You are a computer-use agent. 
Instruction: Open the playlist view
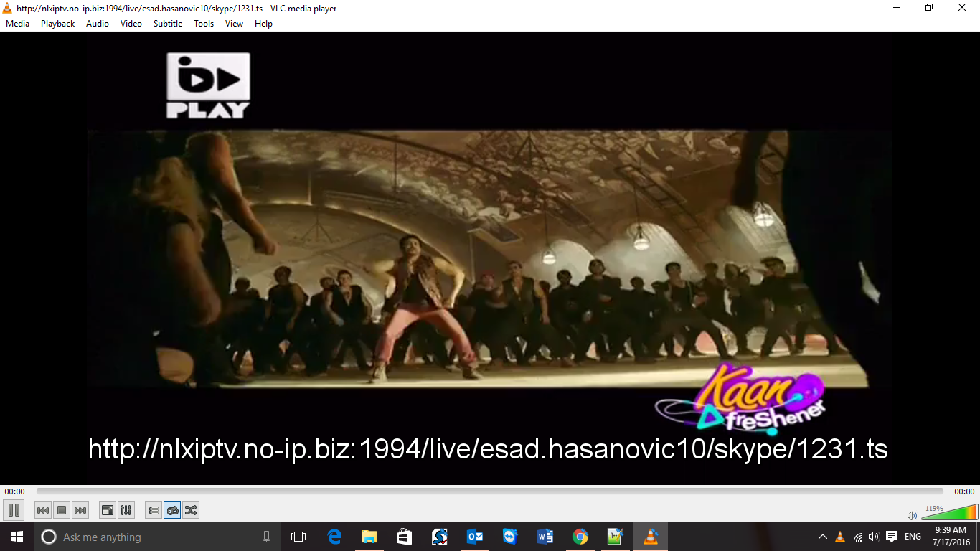154,510
